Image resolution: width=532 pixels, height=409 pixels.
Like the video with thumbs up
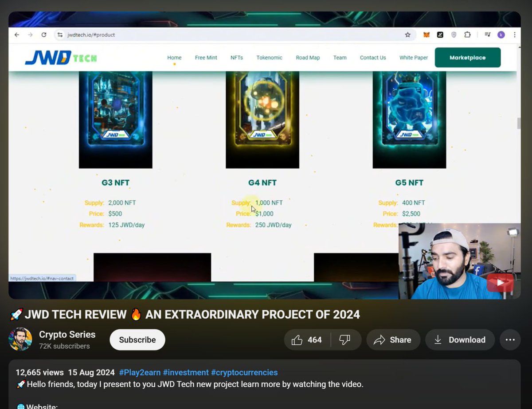[x=307, y=340]
